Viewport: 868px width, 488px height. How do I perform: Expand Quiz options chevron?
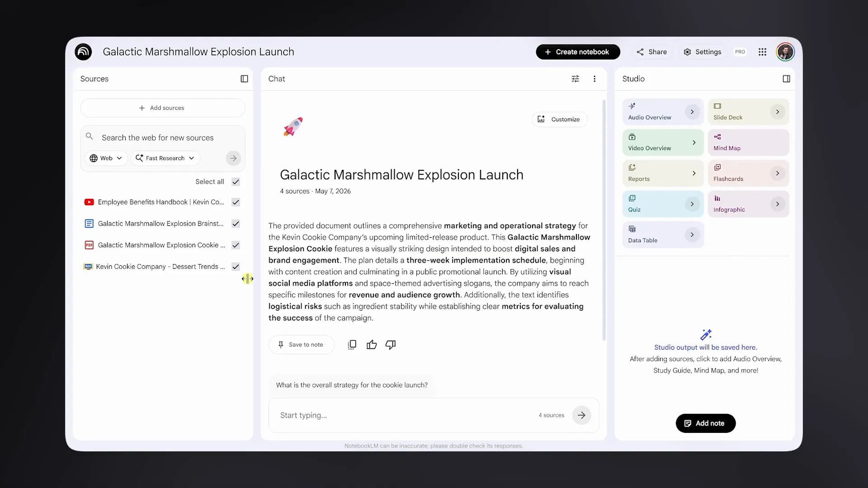coord(692,204)
